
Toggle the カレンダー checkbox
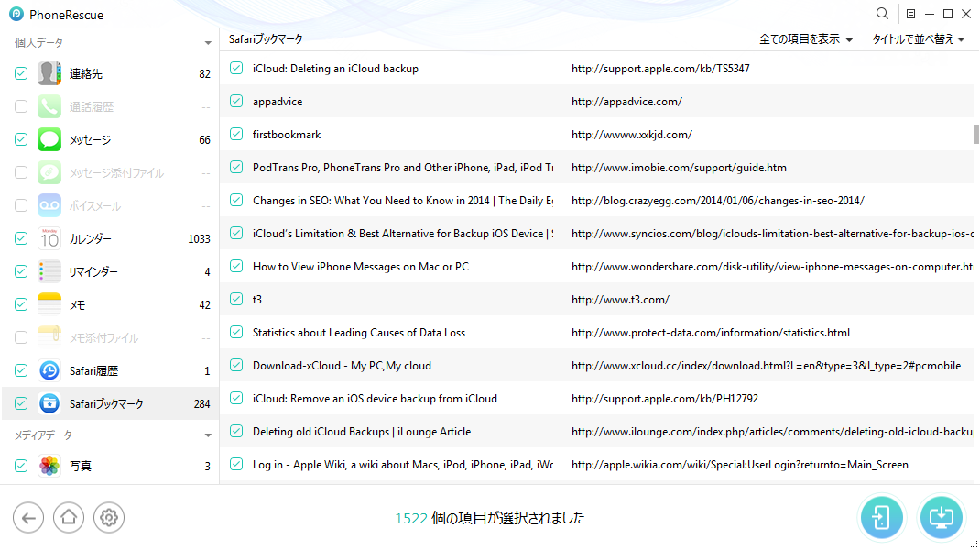pos(21,238)
